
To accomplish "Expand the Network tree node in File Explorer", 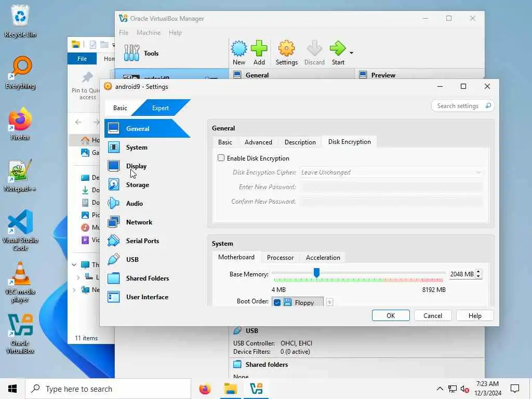I will pos(74,290).
